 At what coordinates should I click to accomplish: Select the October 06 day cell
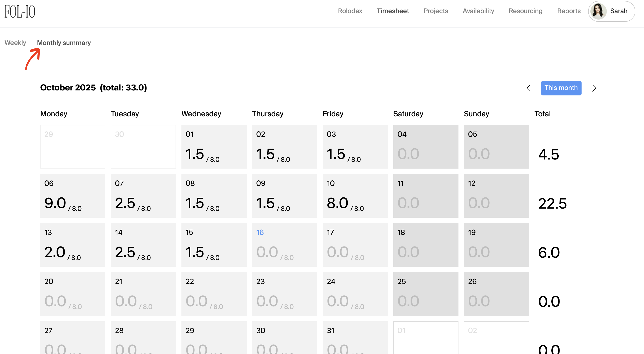point(73,196)
